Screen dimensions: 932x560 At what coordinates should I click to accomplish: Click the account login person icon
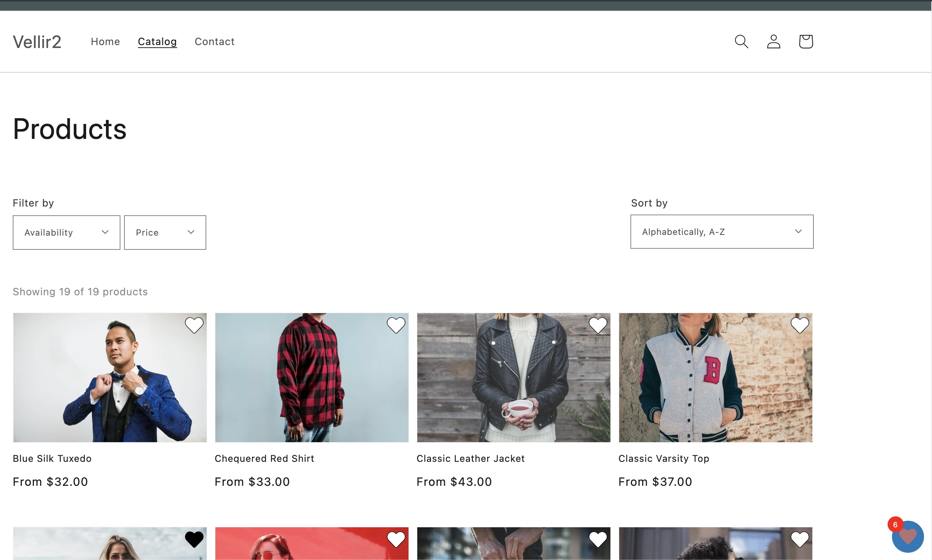[773, 41]
